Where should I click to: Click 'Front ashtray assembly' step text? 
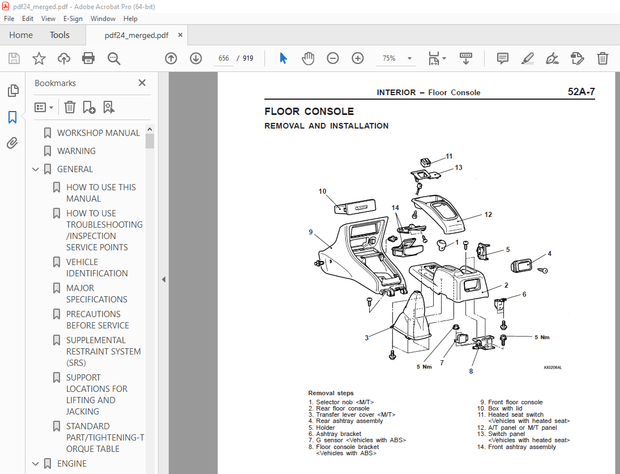point(522,447)
